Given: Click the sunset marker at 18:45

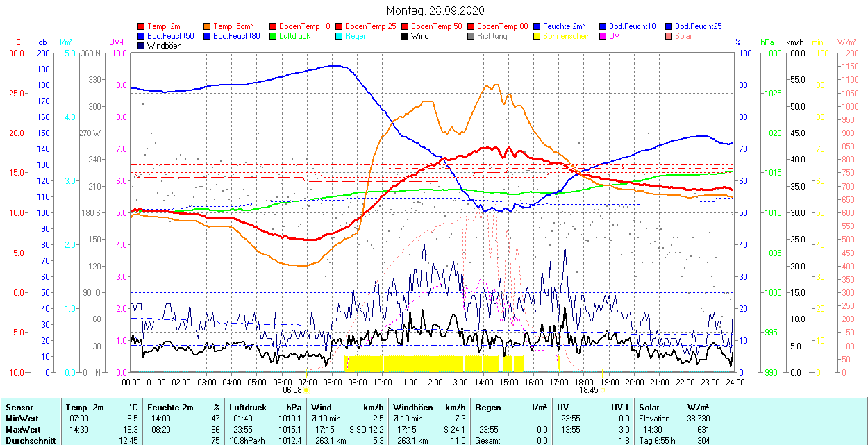Looking at the screenshot, I should (602, 390).
